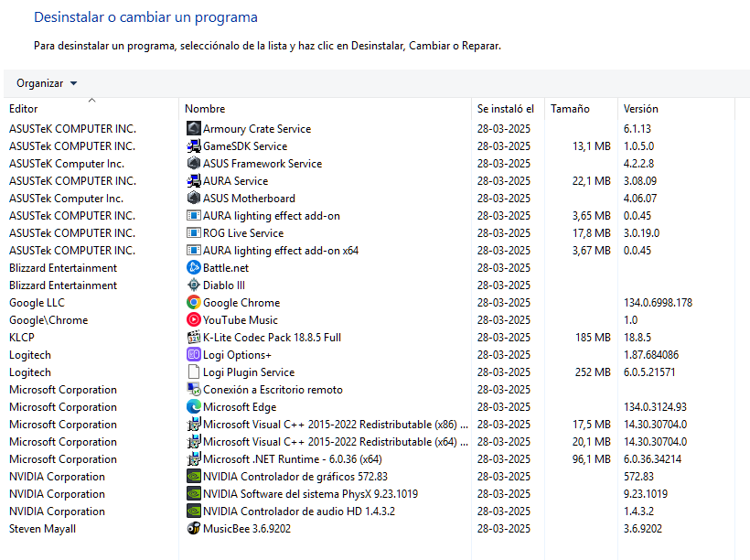Select Conexión a Escritorio remoto entry
The height and width of the screenshot is (560, 750).
click(x=273, y=390)
